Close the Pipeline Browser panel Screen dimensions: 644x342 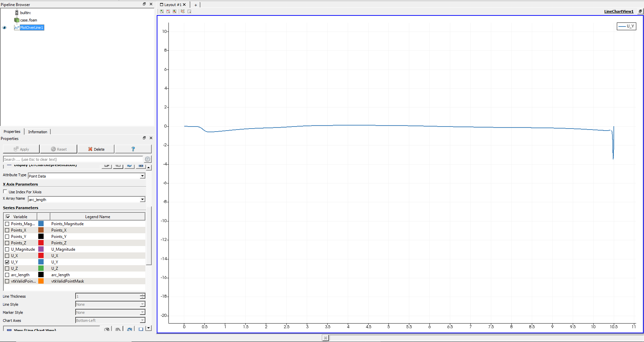pyautogui.click(x=151, y=4)
